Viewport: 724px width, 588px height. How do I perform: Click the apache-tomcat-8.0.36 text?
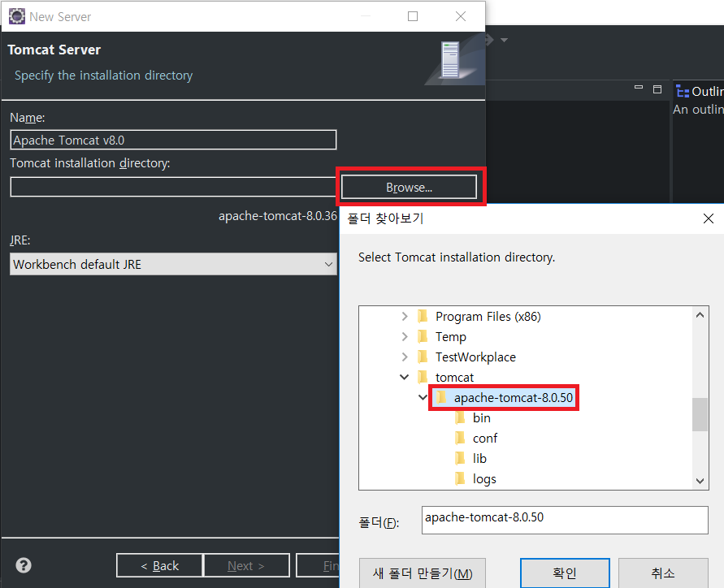(278, 215)
